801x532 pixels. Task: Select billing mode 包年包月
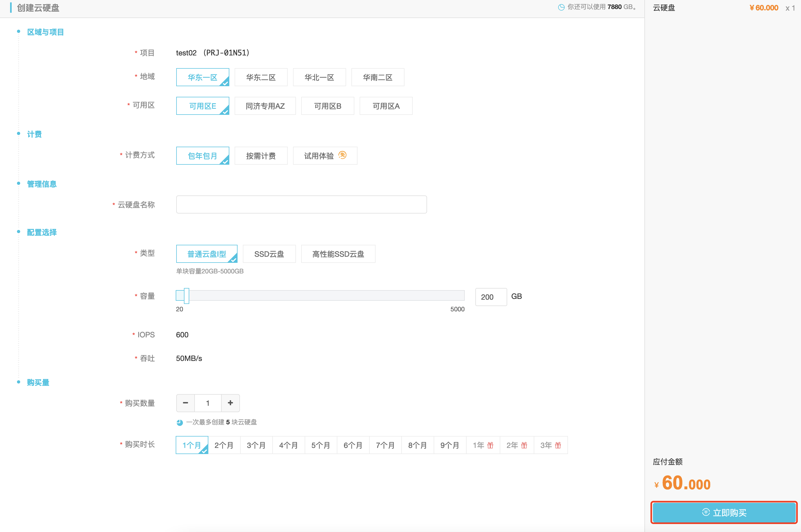tap(203, 156)
